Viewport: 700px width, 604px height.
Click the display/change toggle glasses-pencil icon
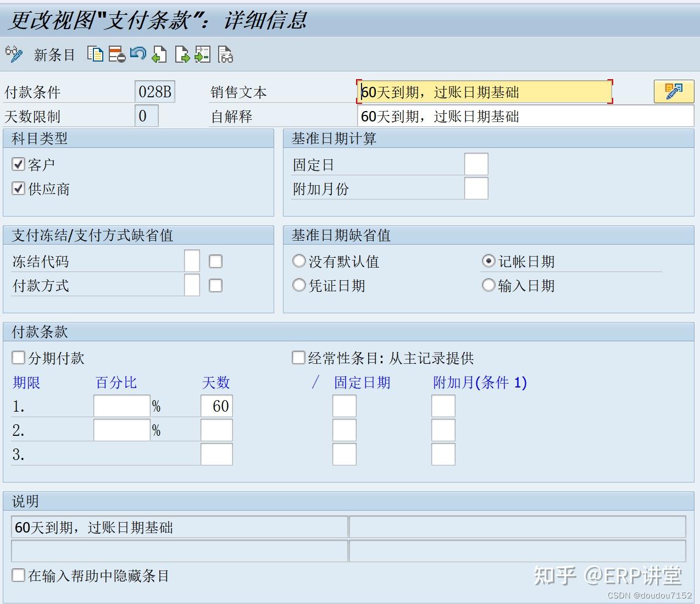14,54
